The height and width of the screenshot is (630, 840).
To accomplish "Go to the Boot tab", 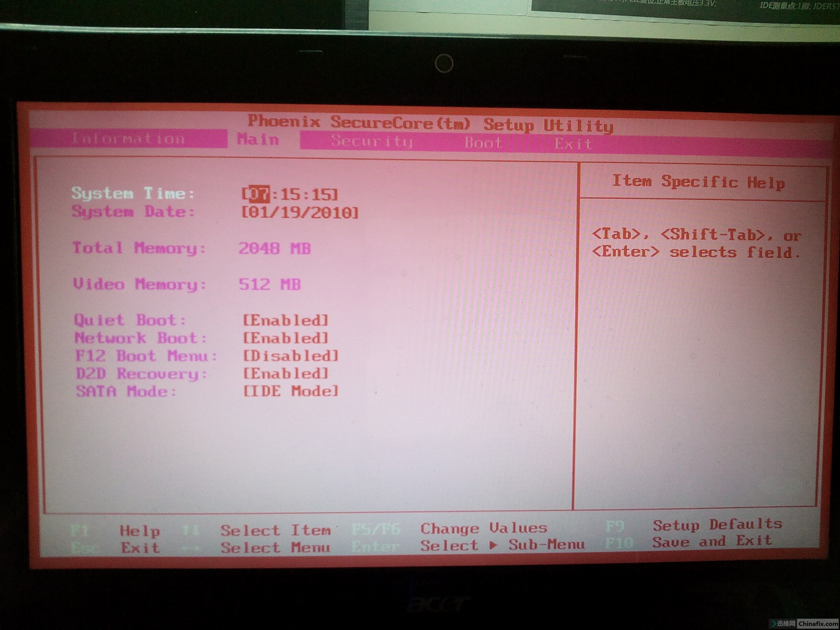I will [x=483, y=143].
